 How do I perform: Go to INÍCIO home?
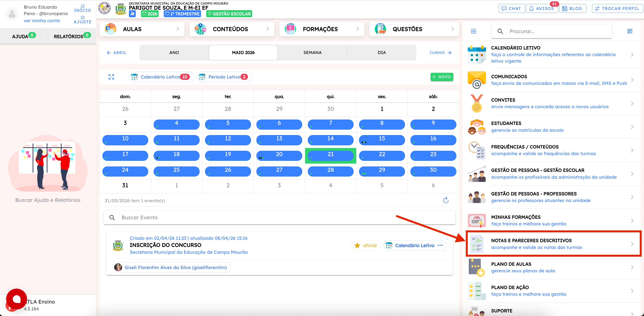tap(82, 8)
